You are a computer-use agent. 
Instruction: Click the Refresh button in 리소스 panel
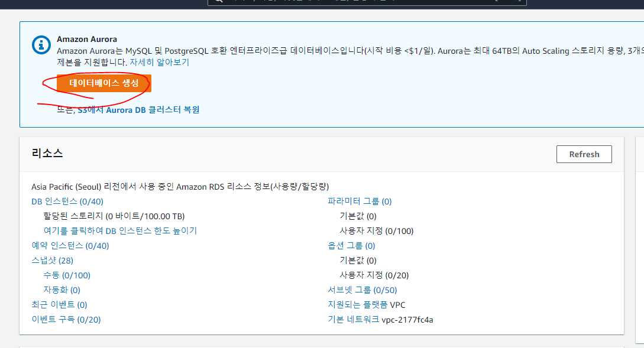point(584,154)
